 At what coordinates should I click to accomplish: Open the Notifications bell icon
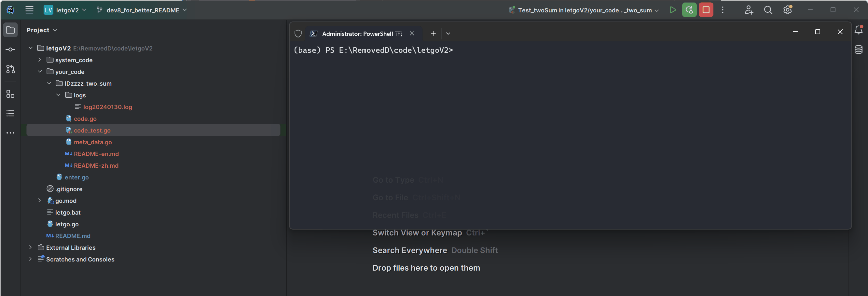tap(858, 30)
